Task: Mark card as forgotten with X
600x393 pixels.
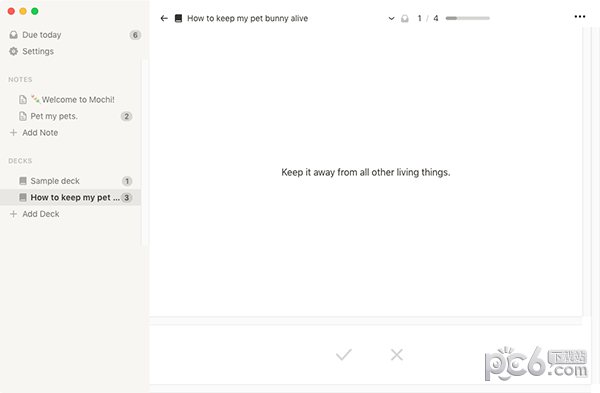Action: tap(397, 355)
